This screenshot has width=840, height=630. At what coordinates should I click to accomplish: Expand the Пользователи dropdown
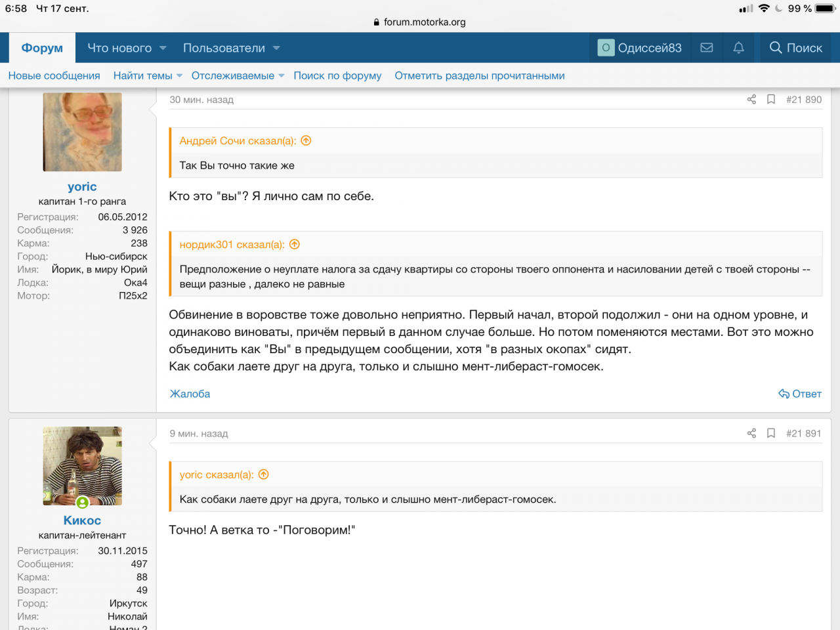coord(276,48)
